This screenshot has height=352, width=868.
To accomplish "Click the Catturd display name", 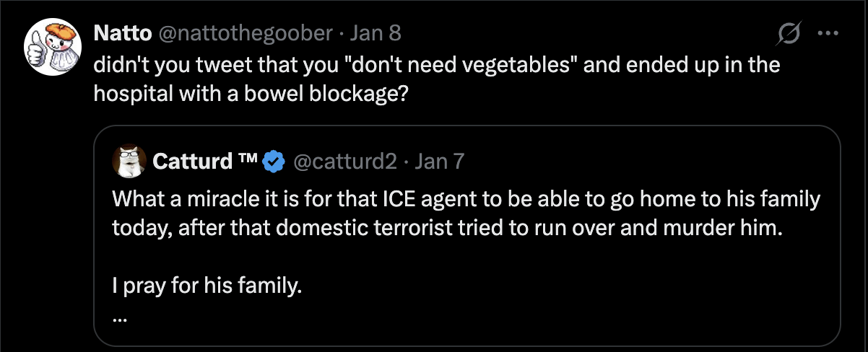I will [x=194, y=161].
